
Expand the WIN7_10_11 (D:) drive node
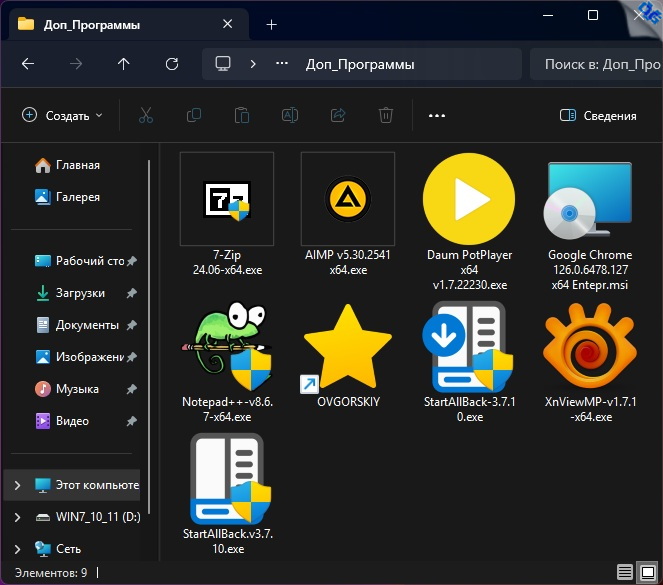pyautogui.click(x=17, y=517)
